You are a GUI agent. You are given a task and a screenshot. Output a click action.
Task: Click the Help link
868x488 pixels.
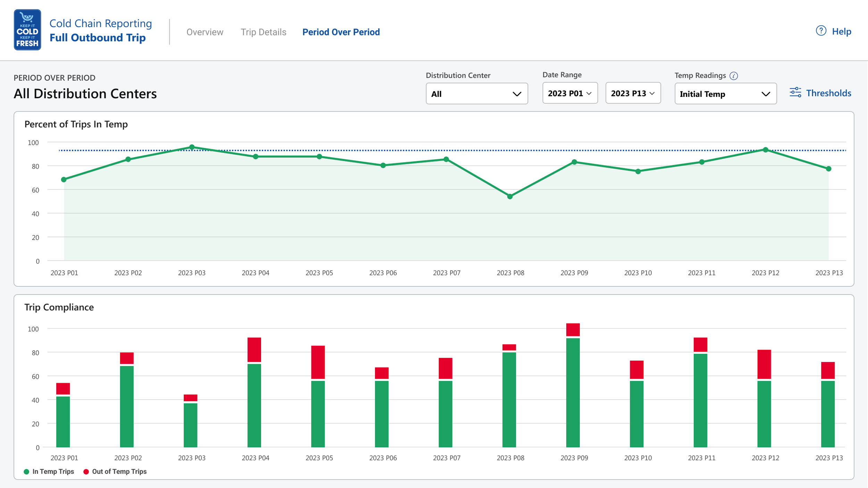click(842, 32)
